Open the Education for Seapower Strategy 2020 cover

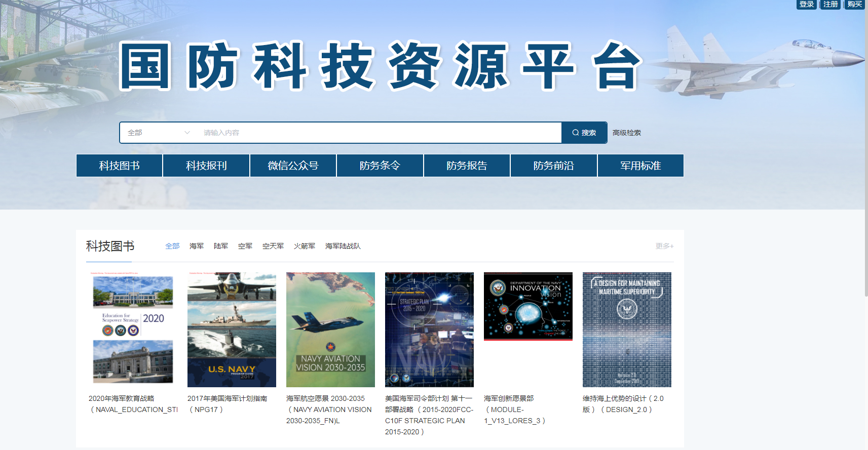coord(133,330)
